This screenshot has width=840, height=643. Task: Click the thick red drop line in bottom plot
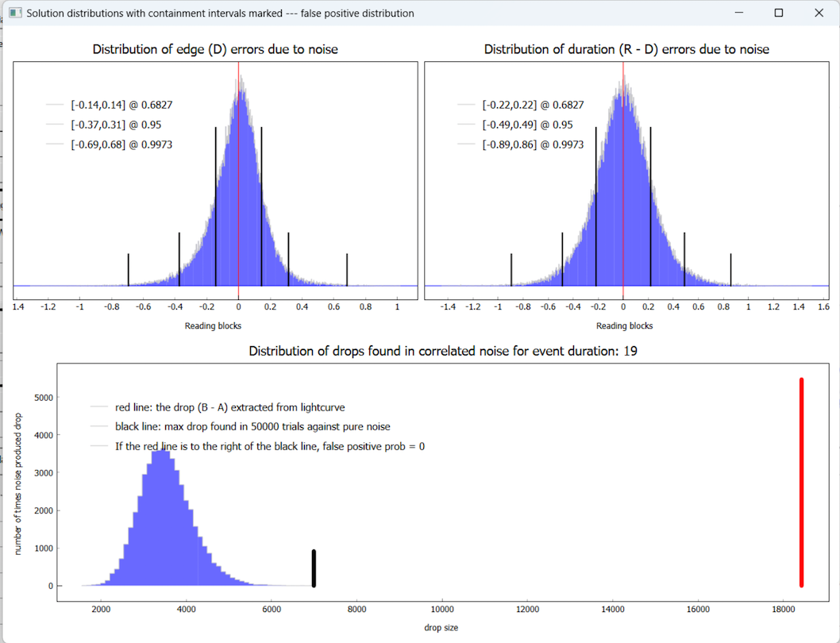801,483
